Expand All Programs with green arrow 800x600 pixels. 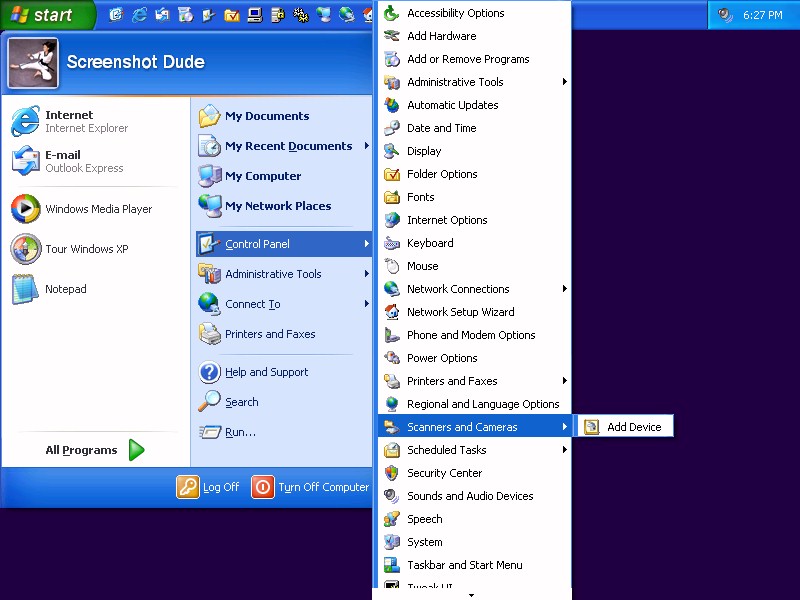(136, 450)
